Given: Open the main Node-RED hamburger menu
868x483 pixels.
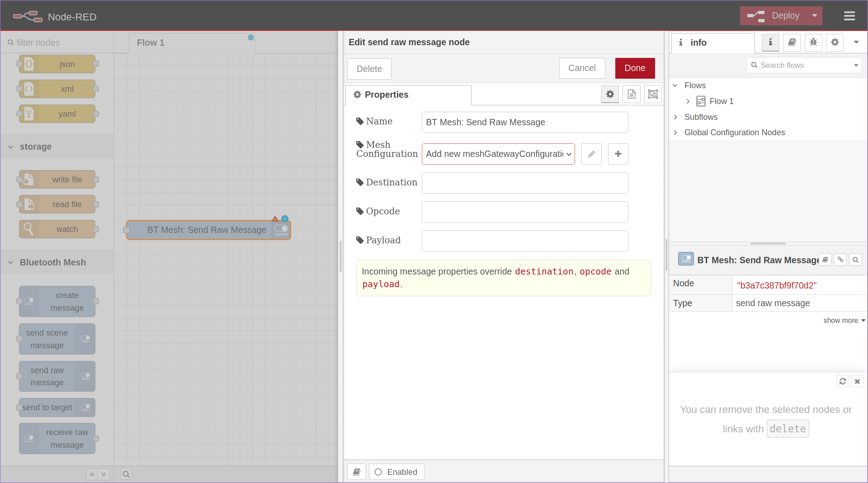Looking at the screenshot, I should (x=849, y=16).
